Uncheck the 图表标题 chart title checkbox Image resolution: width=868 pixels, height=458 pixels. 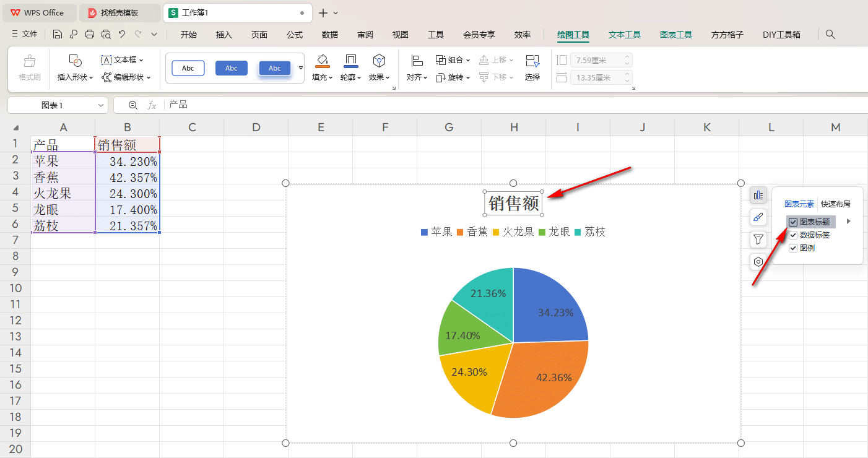coord(793,222)
